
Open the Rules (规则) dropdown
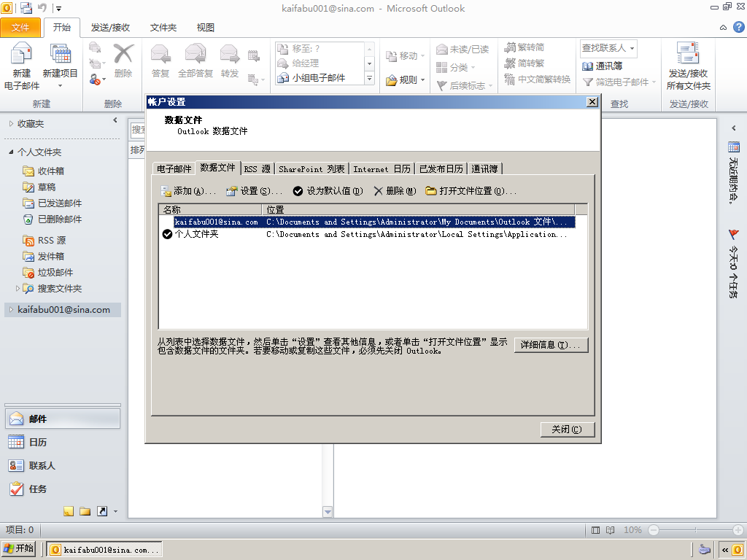coord(405,80)
